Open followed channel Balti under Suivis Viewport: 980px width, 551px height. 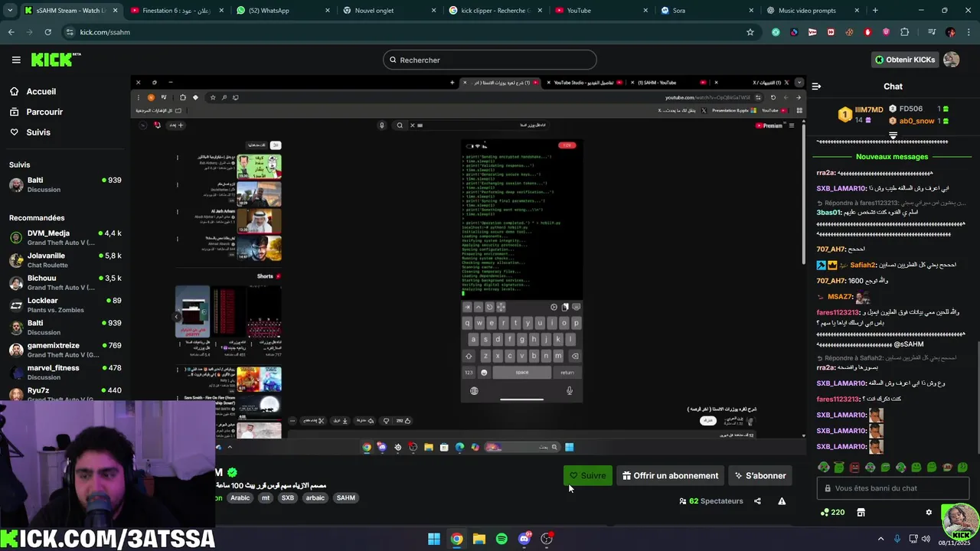[x=65, y=184]
